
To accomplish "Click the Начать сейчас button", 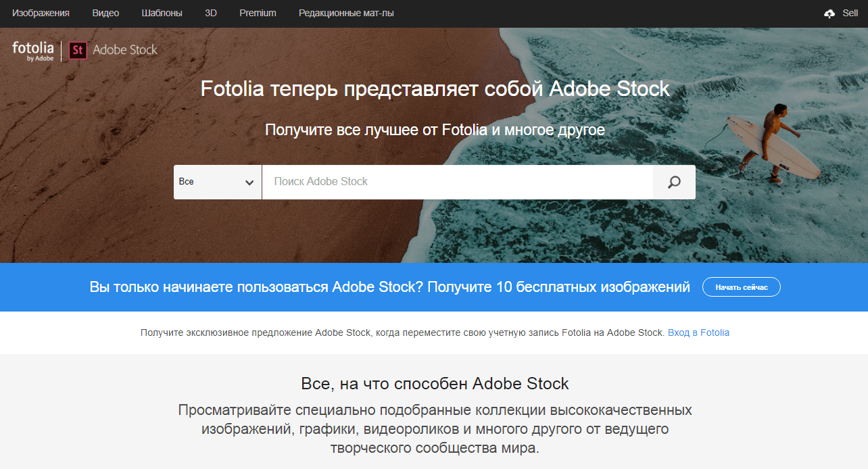I will pyautogui.click(x=742, y=287).
